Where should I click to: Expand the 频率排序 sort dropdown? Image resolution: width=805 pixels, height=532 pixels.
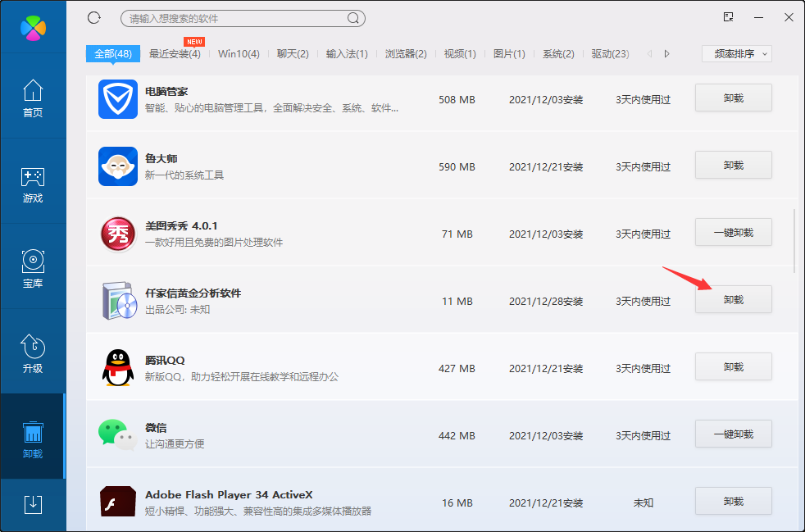737,54
